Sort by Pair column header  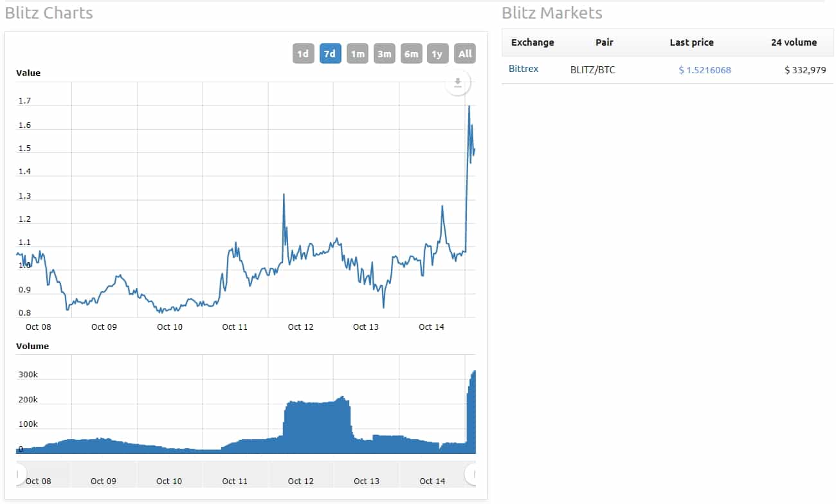click(x=604, y=42)
